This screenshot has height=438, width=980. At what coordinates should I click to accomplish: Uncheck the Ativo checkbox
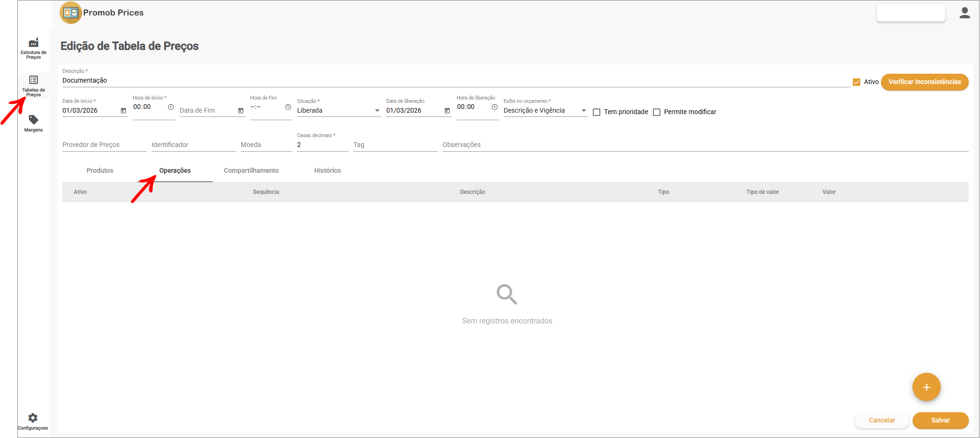(857, 82)
